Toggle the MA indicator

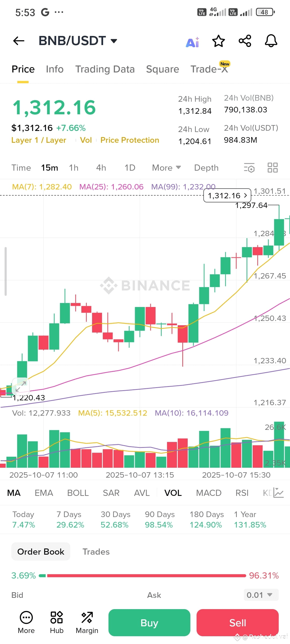click(x=14, y=493)
